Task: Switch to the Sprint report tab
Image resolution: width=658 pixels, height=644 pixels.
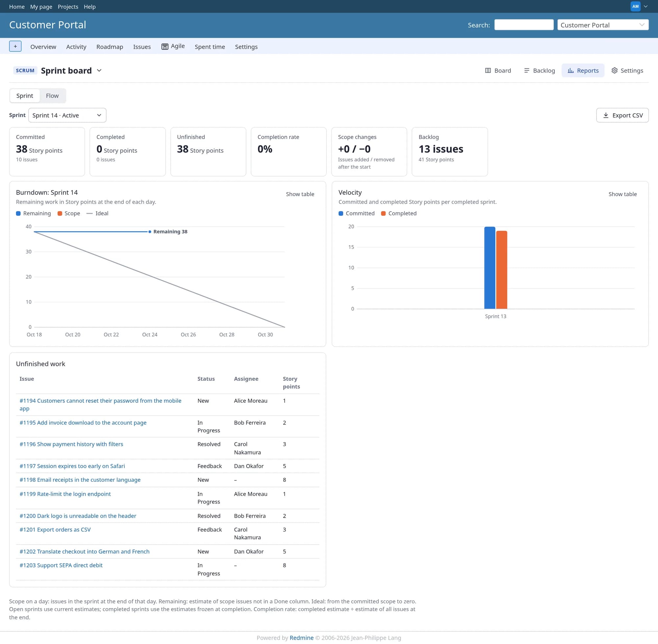Action: pos(25,96)
